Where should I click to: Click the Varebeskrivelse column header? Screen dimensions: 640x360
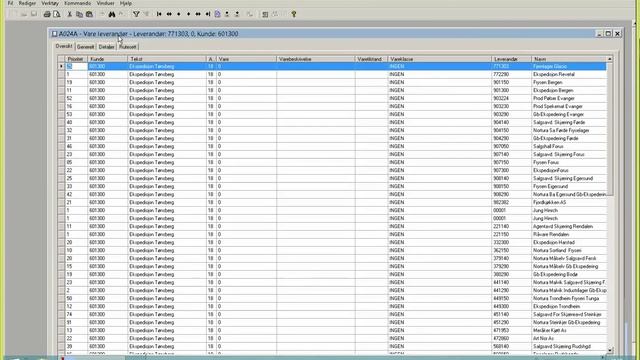coord(316,59)
